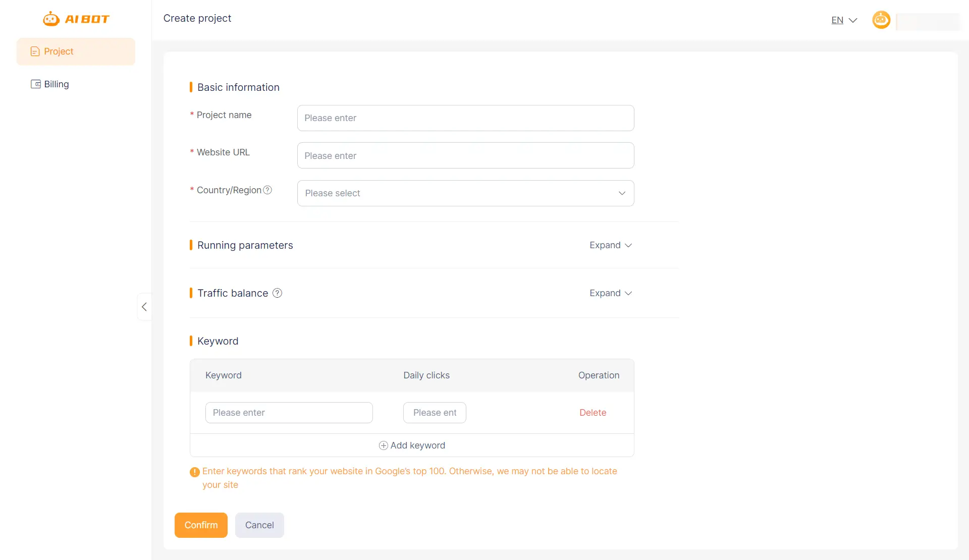The image size is (969, 560).
Task: Click the Daily clicks input field
Action: (x=434, y=413)
